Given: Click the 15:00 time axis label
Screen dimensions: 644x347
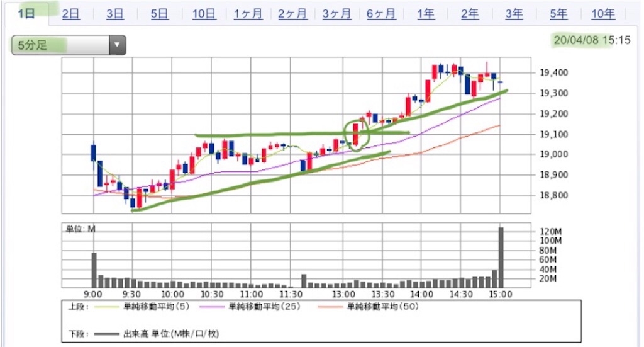Looking at the screenshot, I should coord(501,294).
